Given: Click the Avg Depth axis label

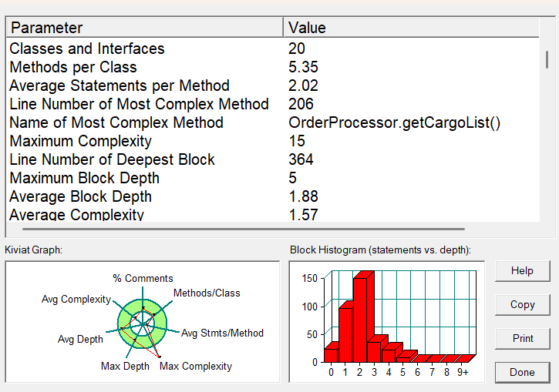Looking at the screenshot, I should 80,340.
